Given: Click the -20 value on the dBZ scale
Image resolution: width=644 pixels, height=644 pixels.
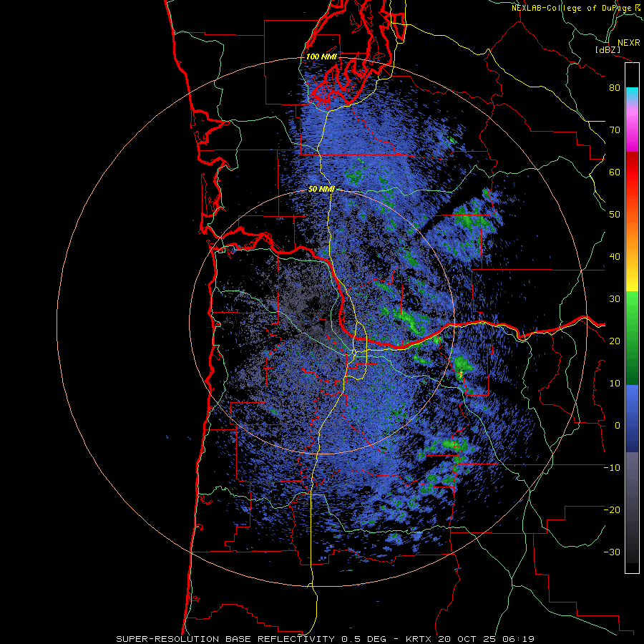Looking at the screenshot, I should tap(612, 509).
